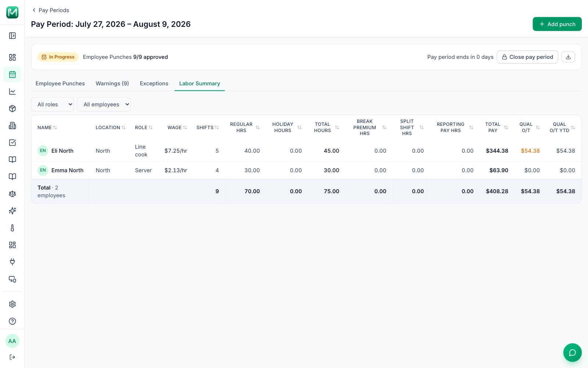This screenshot has width=588, height=368.
Task: Open the balance scale icon in sidebar
Action: pos(12,194)
